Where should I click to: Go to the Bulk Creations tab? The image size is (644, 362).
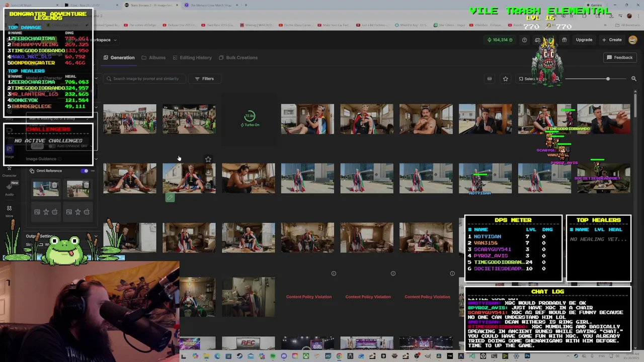coord(238,57)
